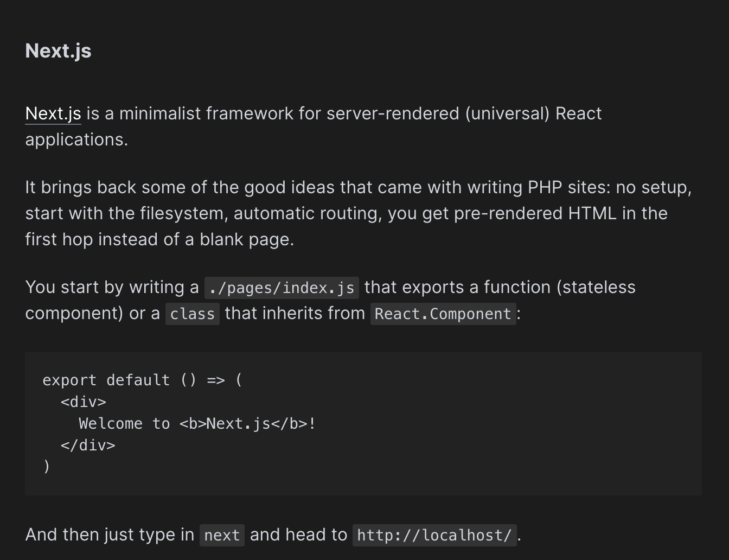
Task: Click the phrase blank page
Action: (x=247, y=239)
